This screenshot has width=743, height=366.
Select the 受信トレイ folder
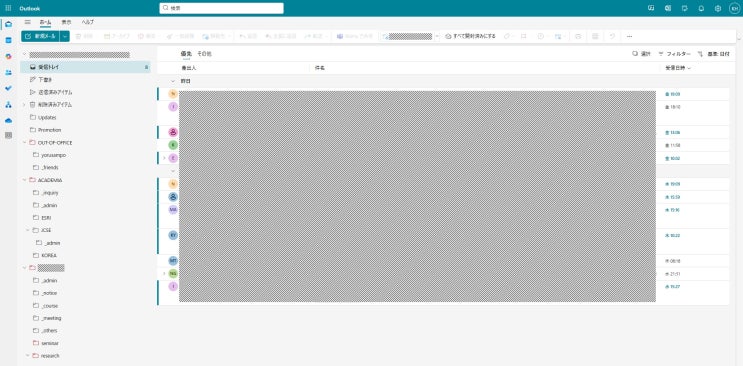[x=85, y=67]
